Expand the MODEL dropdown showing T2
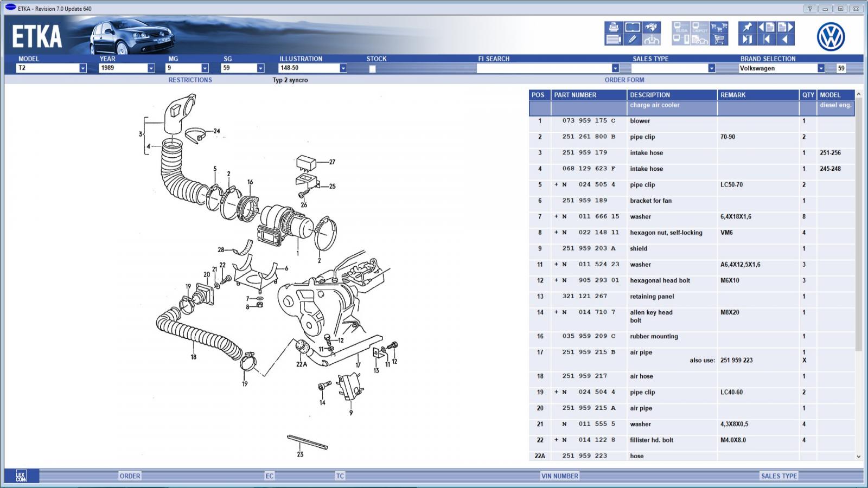This screenshot has width=868, height=488. (x=82, y=68)
